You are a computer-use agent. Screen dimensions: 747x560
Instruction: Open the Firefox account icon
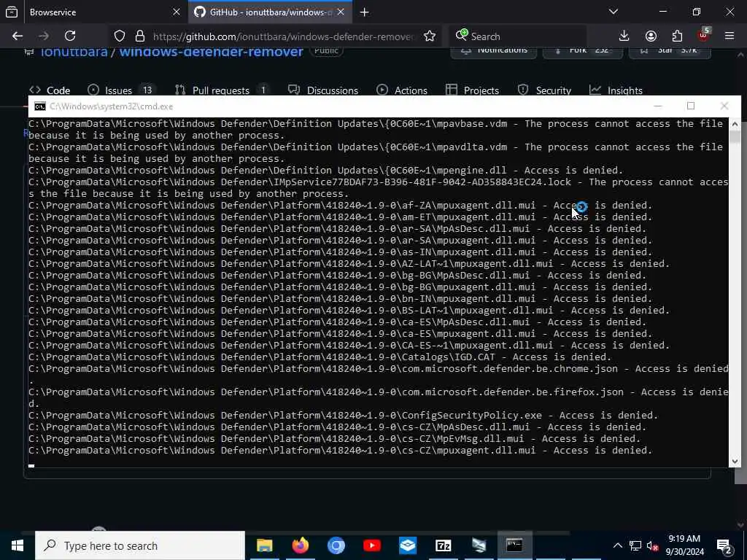[x=651, y=36]
